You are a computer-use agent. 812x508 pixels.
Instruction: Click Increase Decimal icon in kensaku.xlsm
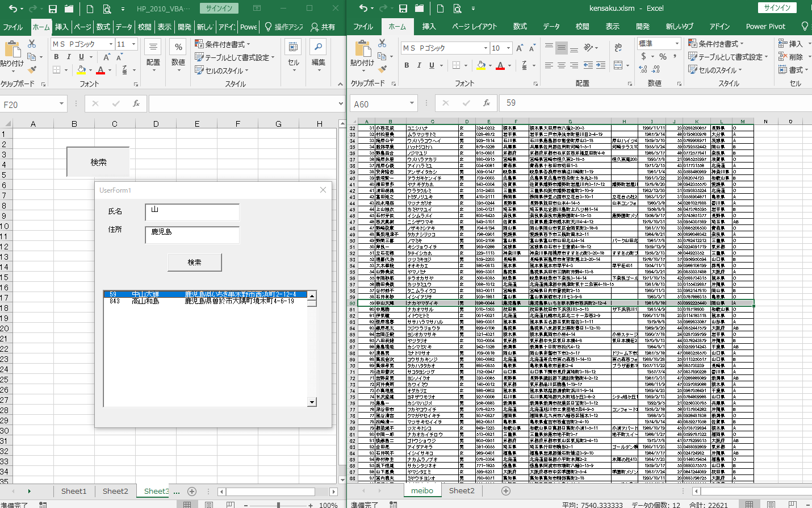point(643,69)
